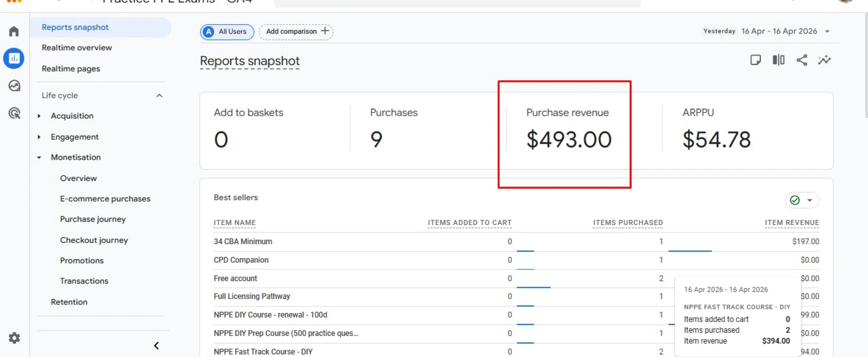868x357 pixels.
Task: Collapse the Monetisation group
Action: pos(39,157)
